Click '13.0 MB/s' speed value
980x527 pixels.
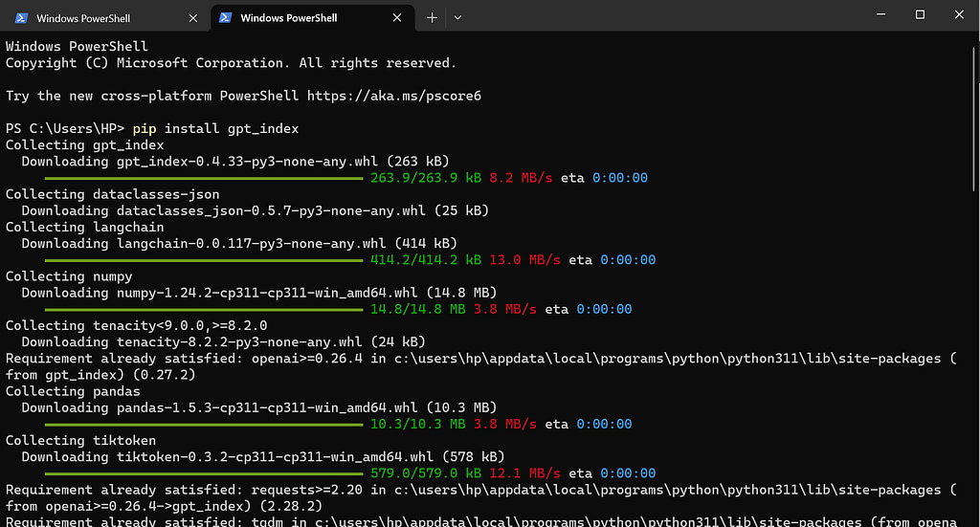click(524, 260)
